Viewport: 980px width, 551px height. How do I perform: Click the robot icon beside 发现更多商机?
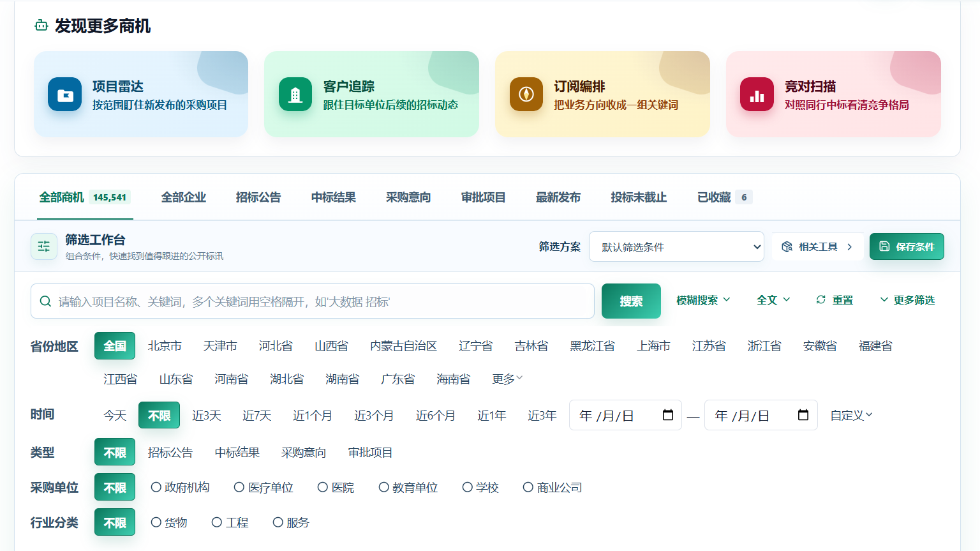41,26
